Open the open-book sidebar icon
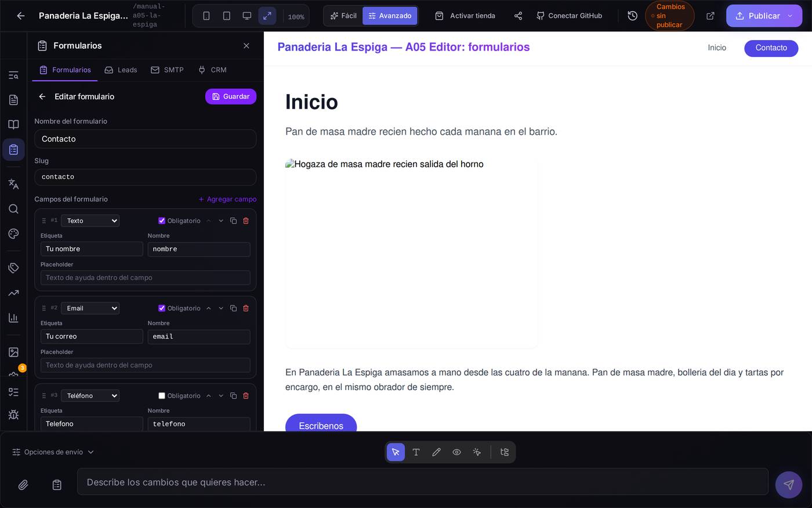 (13, 125)
